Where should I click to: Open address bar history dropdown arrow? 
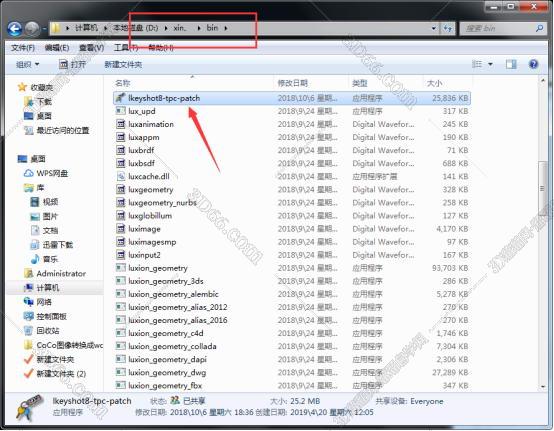point(434,28)
